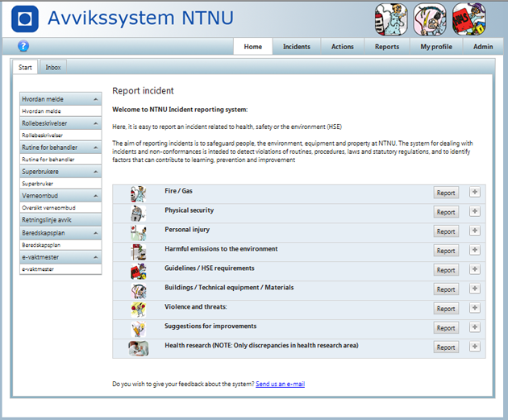Open the Retningslinje avvik sidebar item
Viewport: 508px width, 420px height.
click(60, 220)
